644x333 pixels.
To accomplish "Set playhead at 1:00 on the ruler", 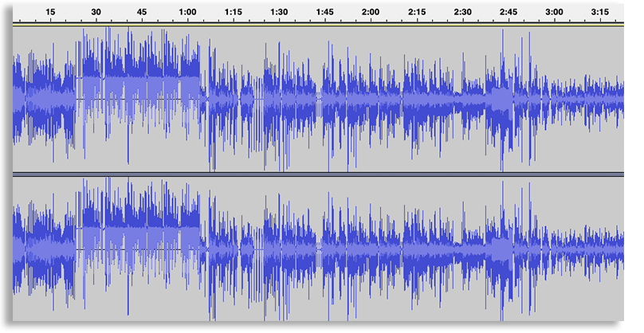I will (x=187, y=12).
